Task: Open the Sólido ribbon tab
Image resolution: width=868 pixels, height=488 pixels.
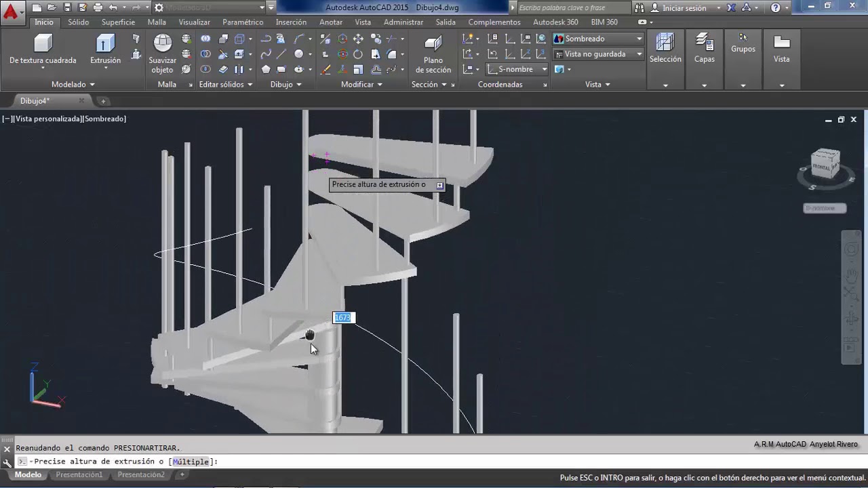Action: pos(78,22)
